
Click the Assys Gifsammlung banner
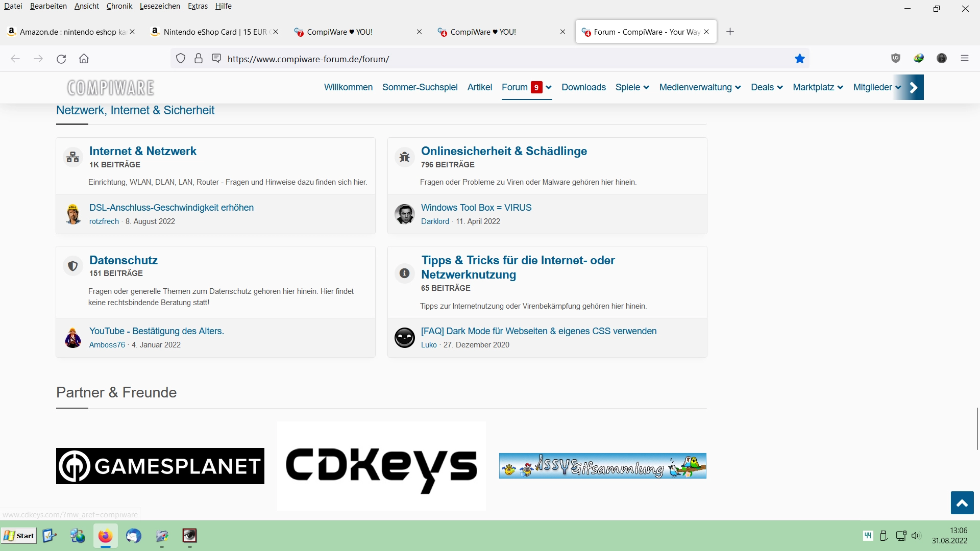603,466
